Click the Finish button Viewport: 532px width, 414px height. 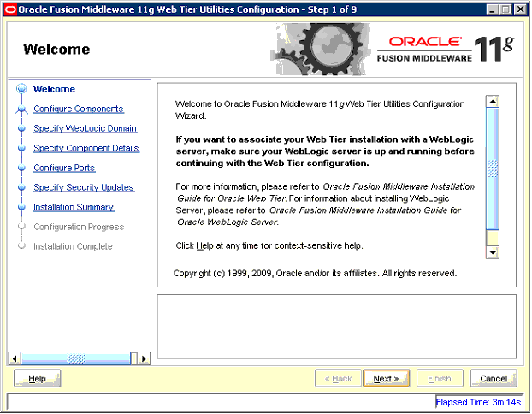click(440, 378)
